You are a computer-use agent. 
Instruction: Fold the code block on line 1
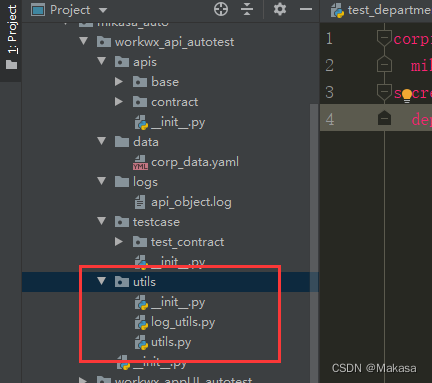click(x=384, y=38)
